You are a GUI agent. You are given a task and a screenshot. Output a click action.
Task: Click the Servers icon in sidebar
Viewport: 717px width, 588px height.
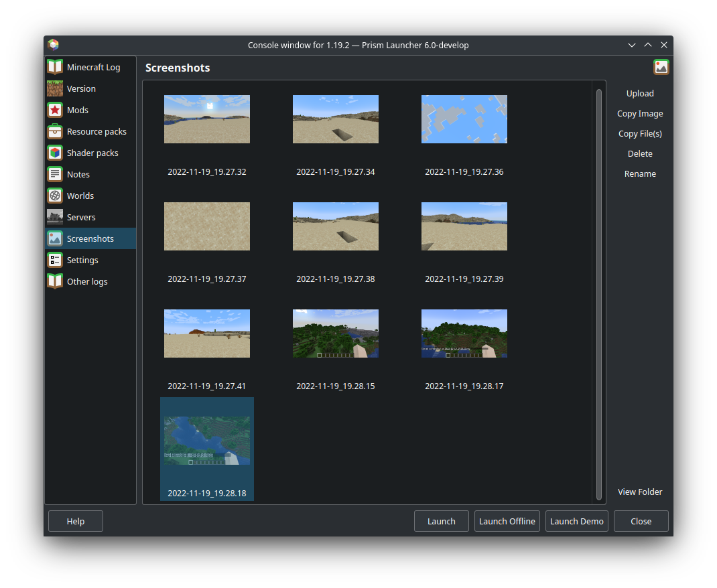pyautogui.click(x=55, y=217)
